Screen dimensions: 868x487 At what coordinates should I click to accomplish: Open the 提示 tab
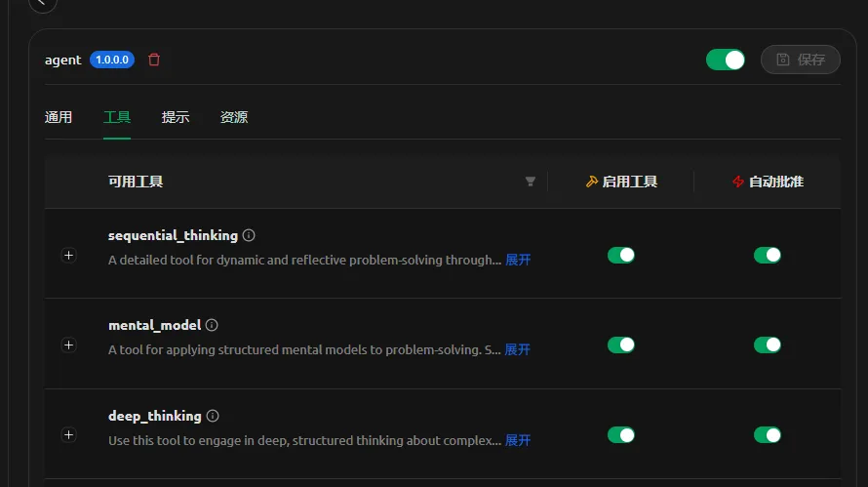coord(176,117)
